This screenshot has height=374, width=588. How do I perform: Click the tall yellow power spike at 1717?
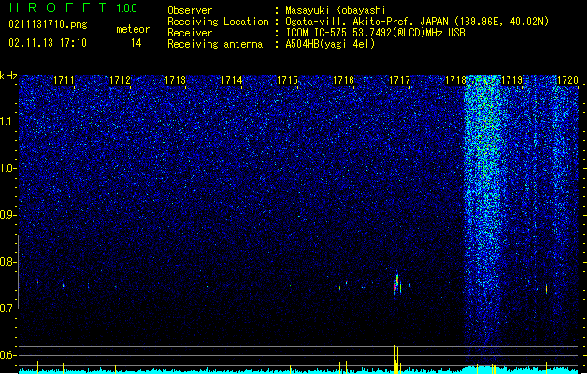395,359
